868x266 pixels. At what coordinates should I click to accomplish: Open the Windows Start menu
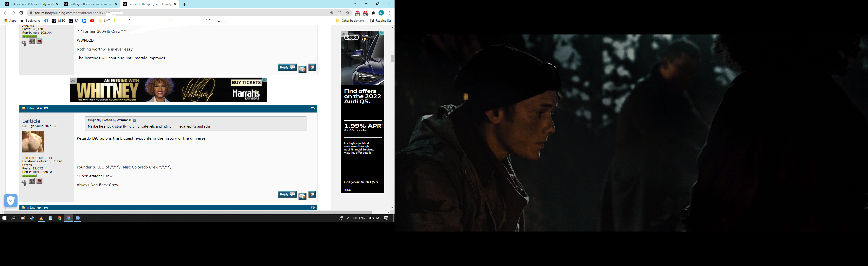click(4, 218)
